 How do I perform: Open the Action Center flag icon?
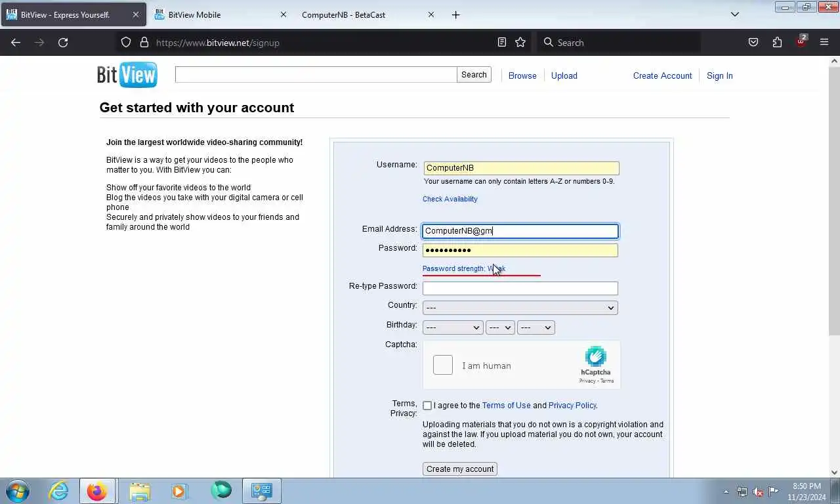coord(774,492)
